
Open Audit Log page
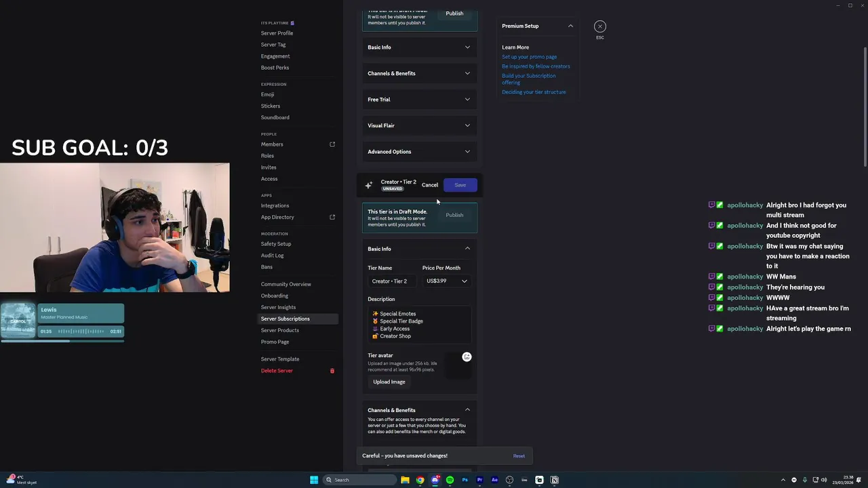click(x=272, y=256)
